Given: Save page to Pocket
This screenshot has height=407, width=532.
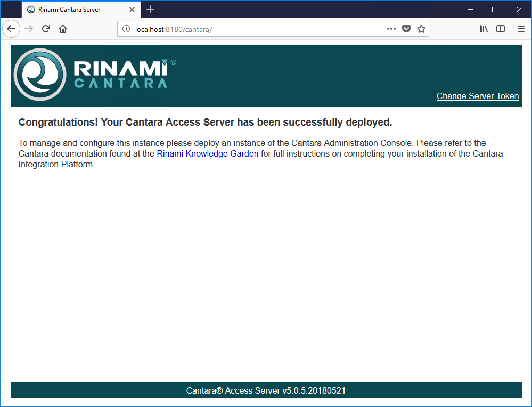Looking at the screenshot, I should (x=406, y=29).
